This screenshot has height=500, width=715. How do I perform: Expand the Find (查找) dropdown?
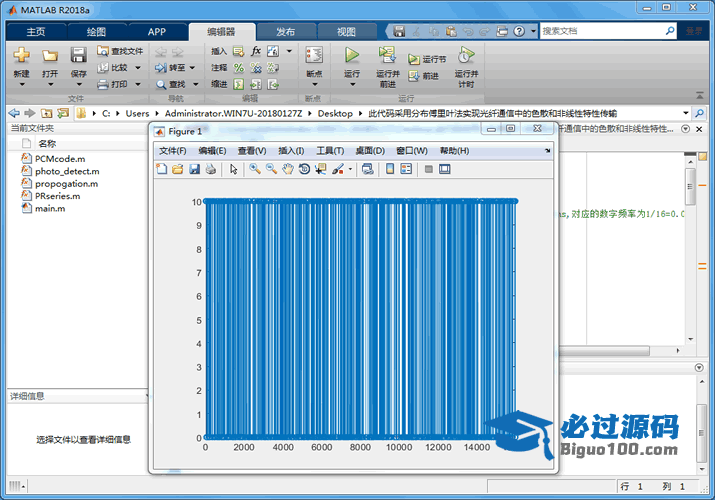coord(196,84)
